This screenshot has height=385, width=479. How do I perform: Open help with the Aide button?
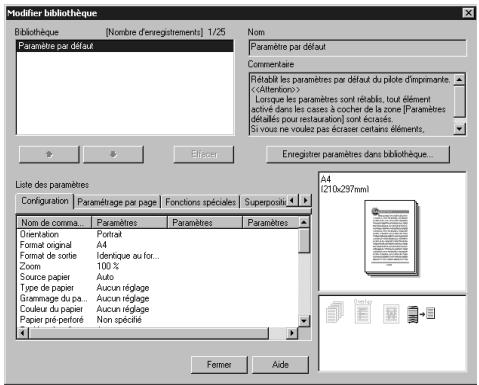pos(280,365)
